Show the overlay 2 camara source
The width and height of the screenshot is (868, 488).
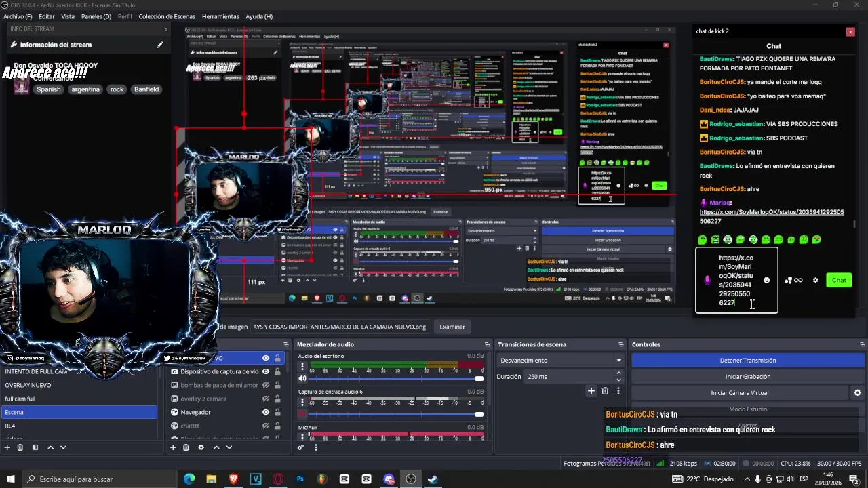pyautogui.click(x=266, y=399)
